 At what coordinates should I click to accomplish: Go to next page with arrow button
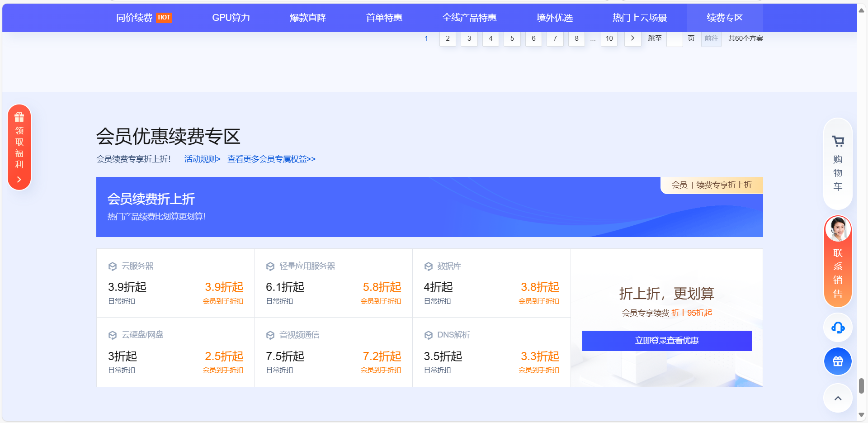pos(632,39)
